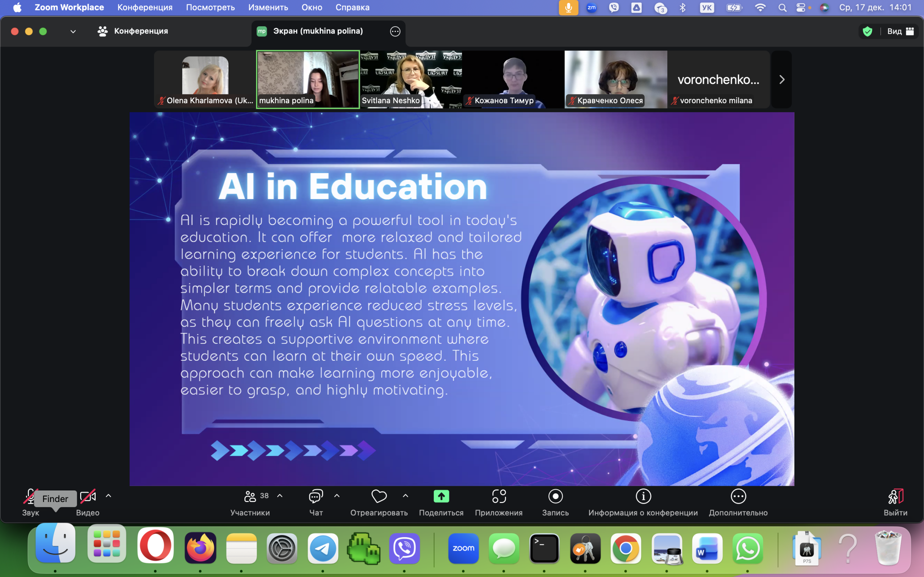Select Svitlana Neshko video thumbnail
This screenshot has width=924, height=577.
click(x=411, y=79)
